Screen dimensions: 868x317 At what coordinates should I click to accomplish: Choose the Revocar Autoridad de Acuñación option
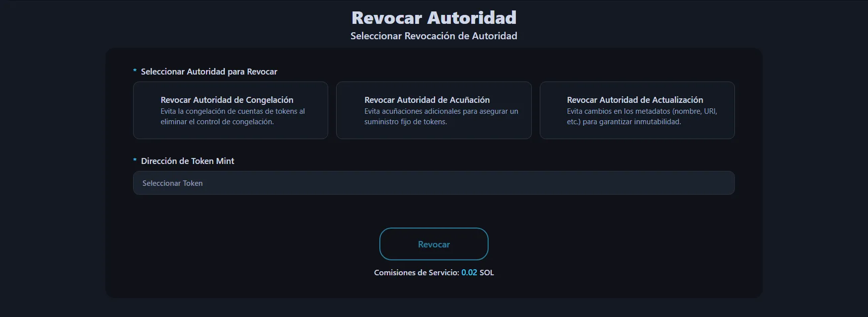pos(434,110)
